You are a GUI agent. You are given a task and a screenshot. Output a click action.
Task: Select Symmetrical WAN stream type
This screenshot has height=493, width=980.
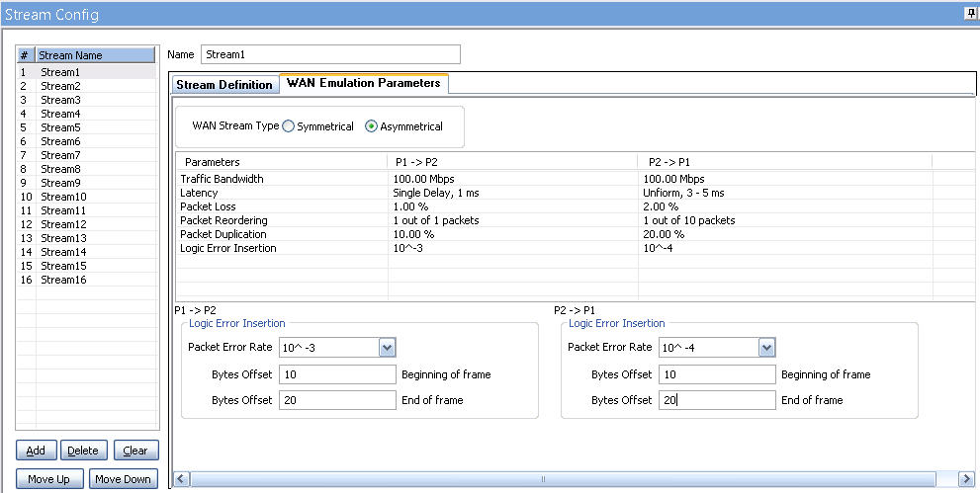(288, 126)
